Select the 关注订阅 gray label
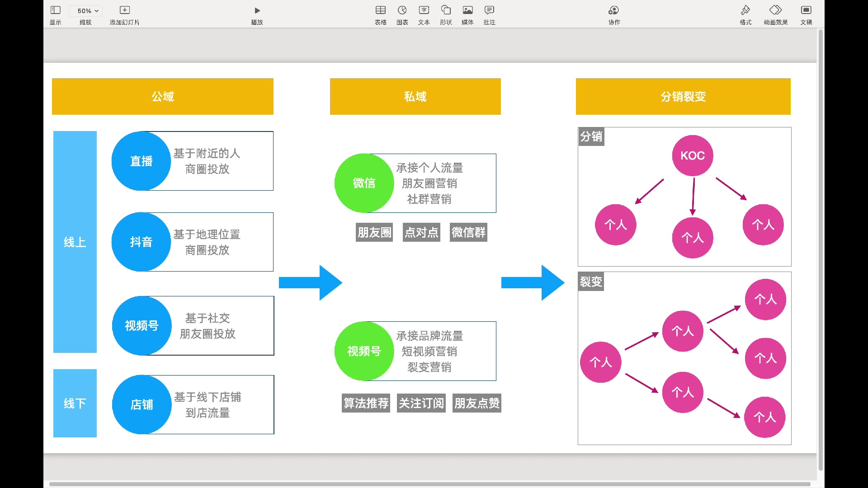This screenshot has width=868, height=488. point(421,403)
